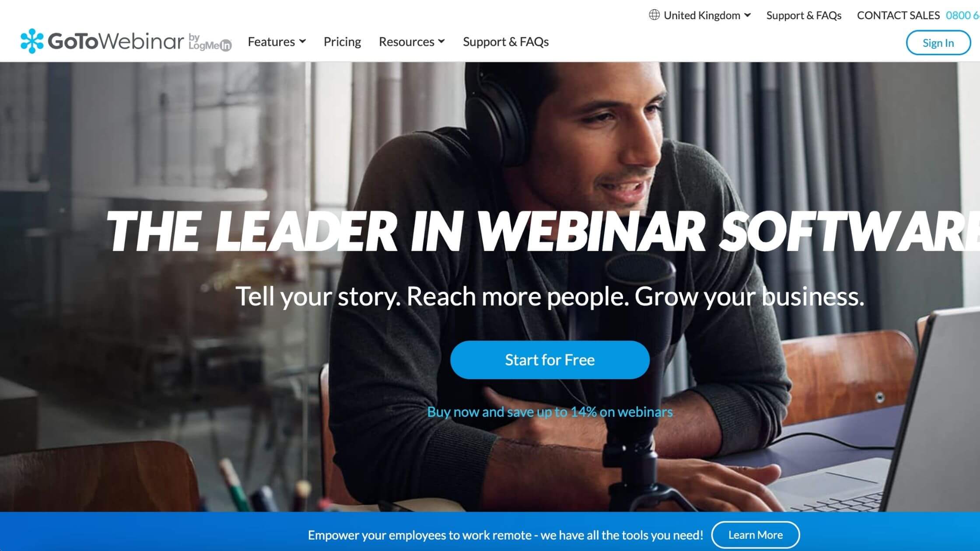The image size is (980, 551).
Task: Click the LogMeIn logo badge
Action: pos(210,42)
